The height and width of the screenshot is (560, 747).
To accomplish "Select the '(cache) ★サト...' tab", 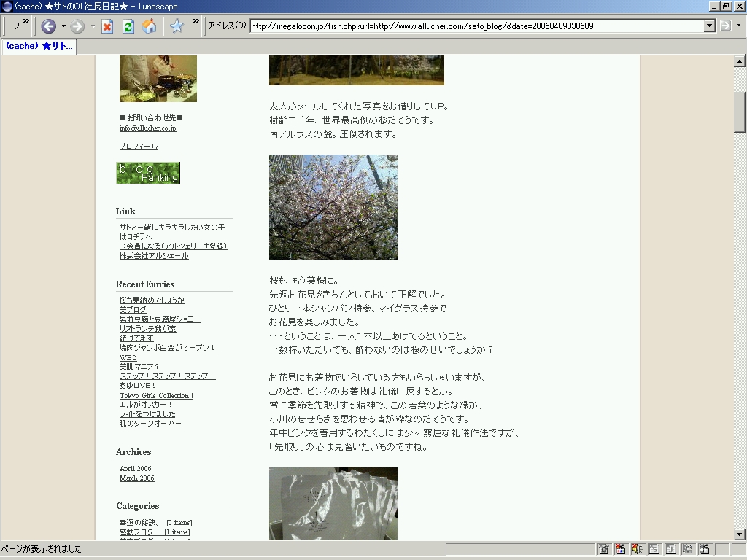I will pyautogui.click(x=39, y=46).
